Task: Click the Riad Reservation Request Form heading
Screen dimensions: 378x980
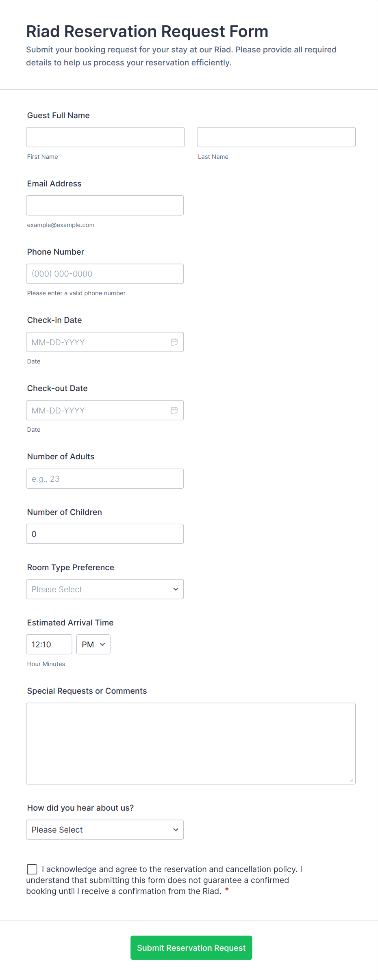Action: coord(147,31)
